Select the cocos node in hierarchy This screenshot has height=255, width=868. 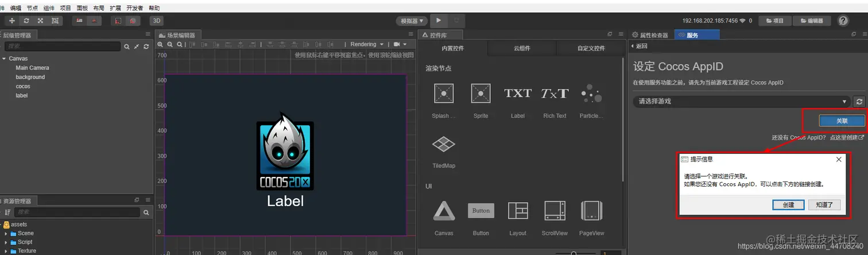click(x=23, y=86)
